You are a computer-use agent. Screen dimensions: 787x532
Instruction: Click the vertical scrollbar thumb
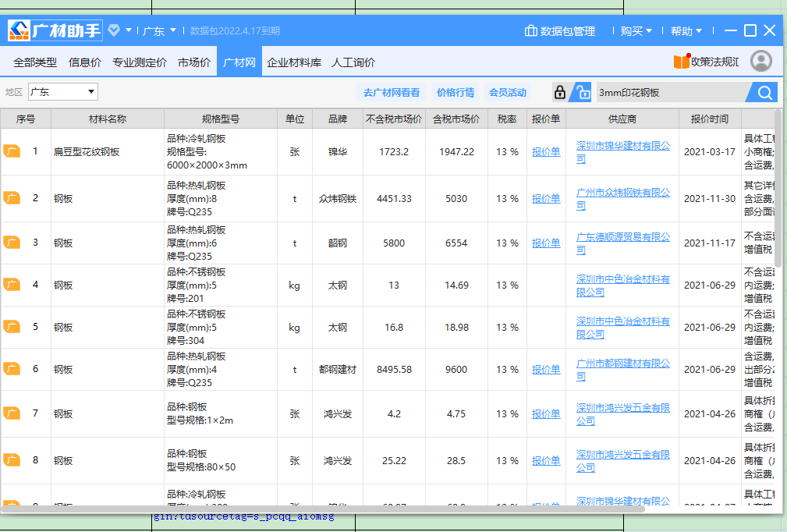[x=778, y=188]
